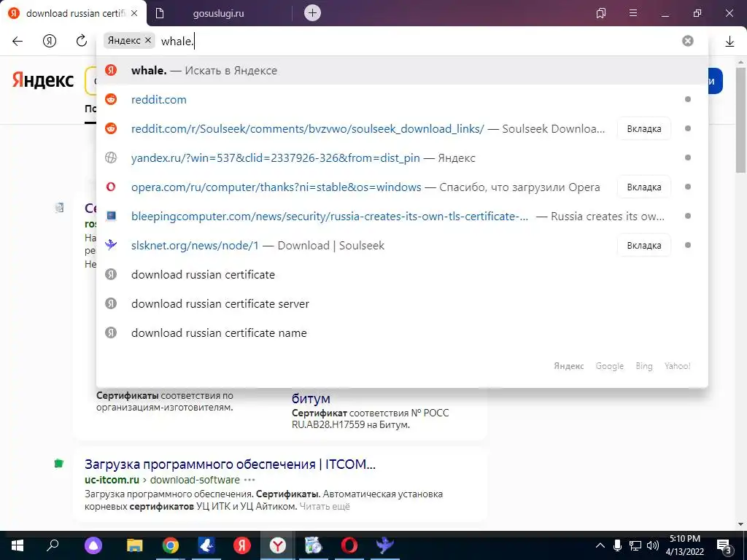Remove the yandex.ru suggestion via its dot

coord(687,157)
